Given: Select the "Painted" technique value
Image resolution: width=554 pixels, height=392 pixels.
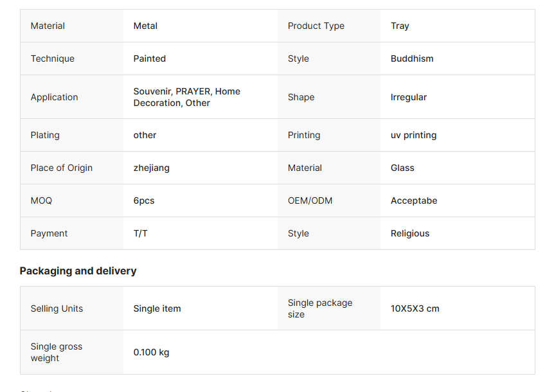Looking at the screenshot, I should point(149,58).
